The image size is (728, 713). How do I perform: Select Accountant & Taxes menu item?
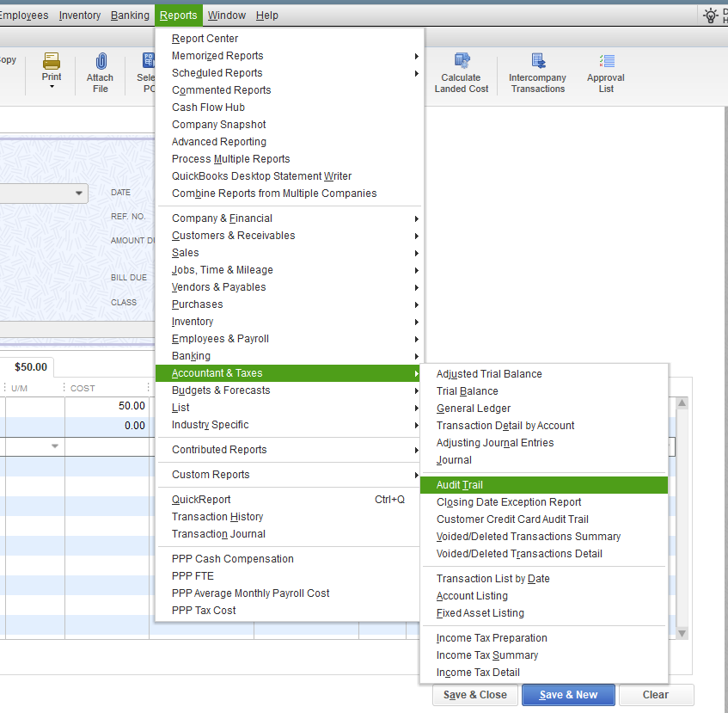coord(288,373)
